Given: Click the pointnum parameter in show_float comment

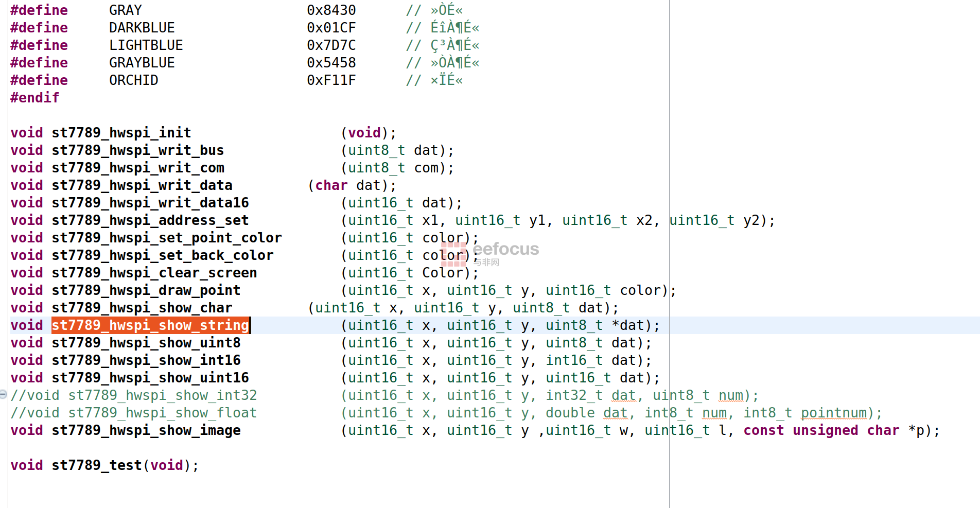Looking at the screenshot, I should point(834,413).
